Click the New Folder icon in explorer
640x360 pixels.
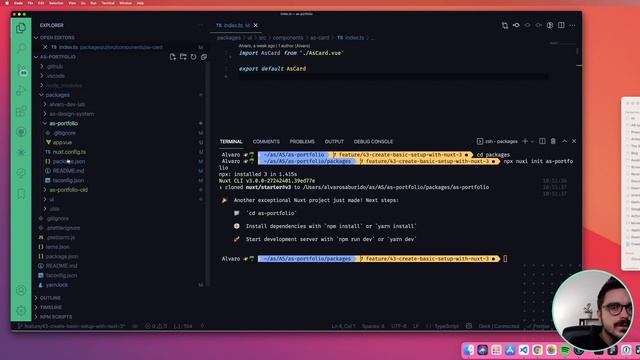tap(183, 57)
